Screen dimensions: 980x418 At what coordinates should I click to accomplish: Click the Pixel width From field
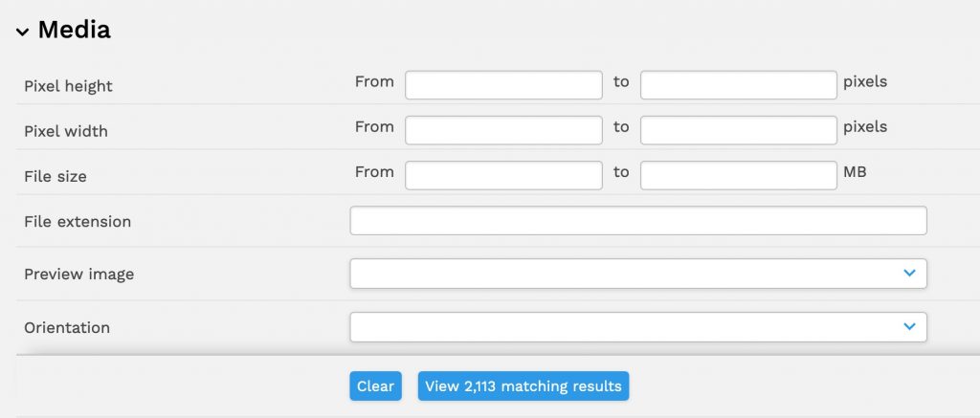pyautogui.click(x=503, y=130)
